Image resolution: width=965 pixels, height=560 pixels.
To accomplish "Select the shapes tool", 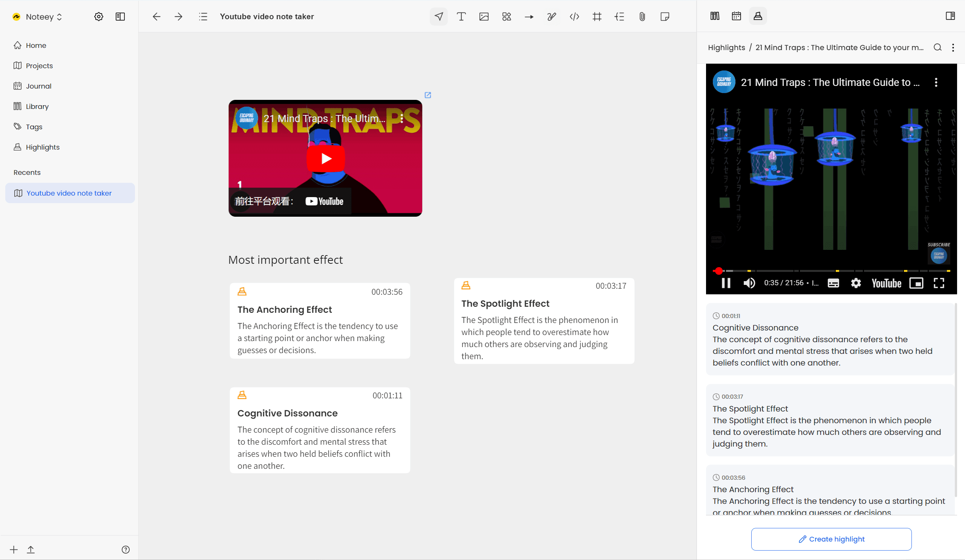I will click(x=506, y=17).
